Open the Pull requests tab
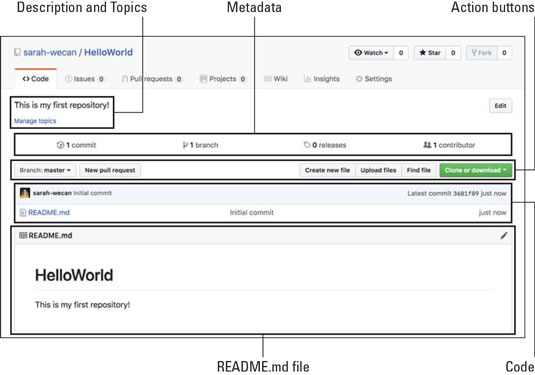Viewport: 535px width, 375px height. [152, 79]
